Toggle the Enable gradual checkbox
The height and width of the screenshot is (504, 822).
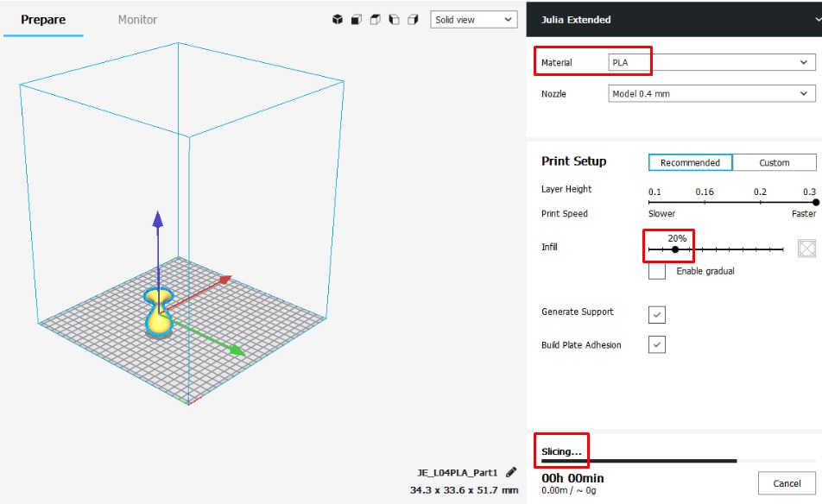(x=657, y=271)
